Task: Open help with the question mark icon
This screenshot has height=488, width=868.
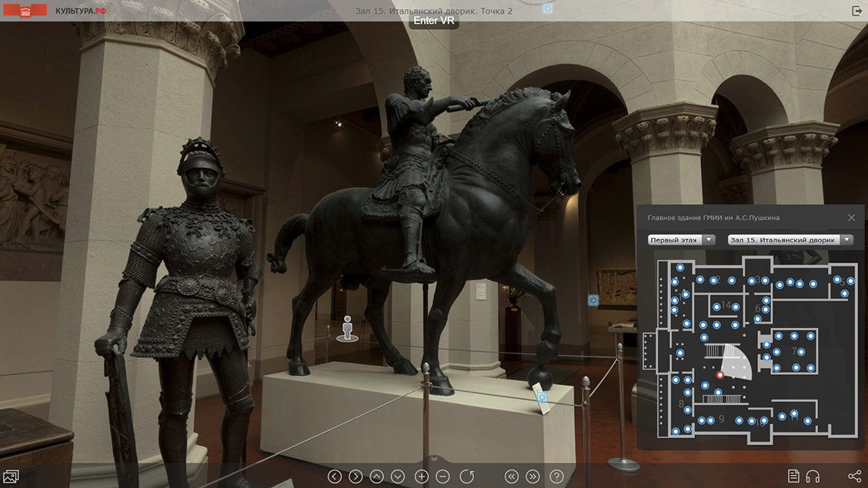Action: (x=556, y=476)
